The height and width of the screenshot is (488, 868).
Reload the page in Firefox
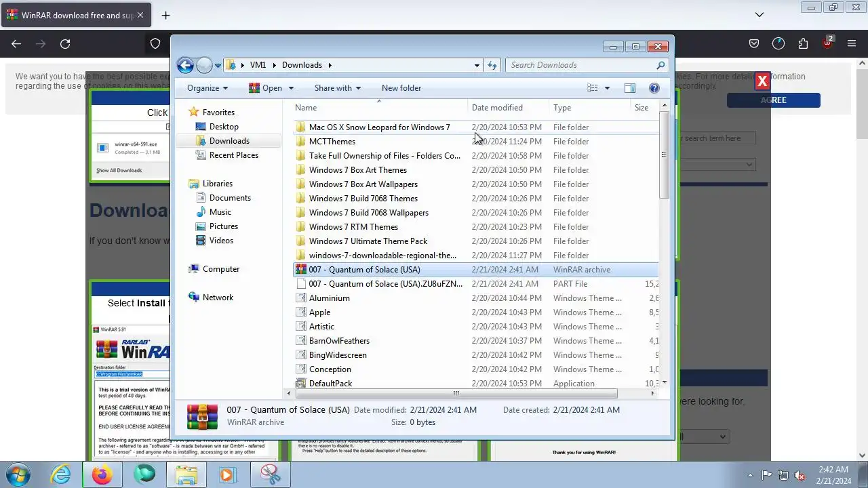tap(65, 44)
